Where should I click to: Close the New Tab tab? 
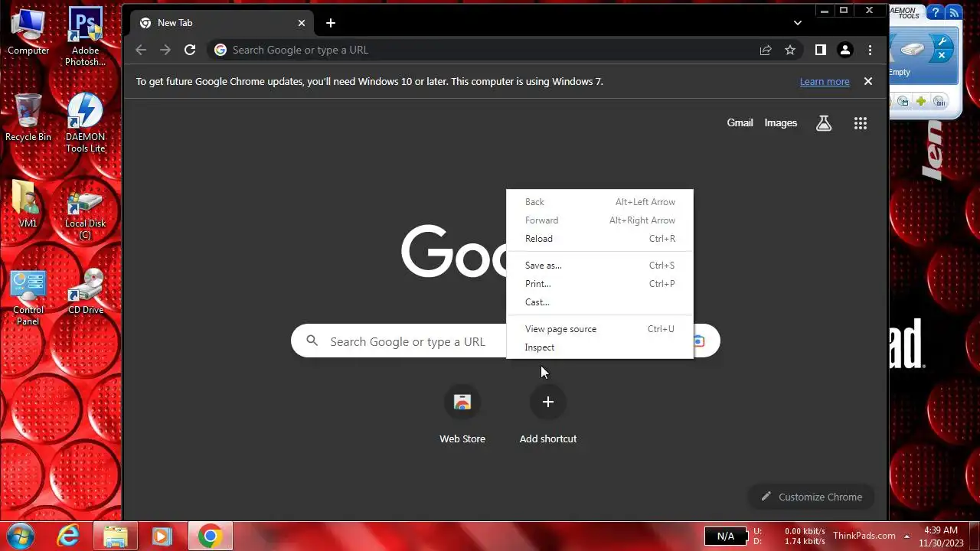click(x=302, y=23)
